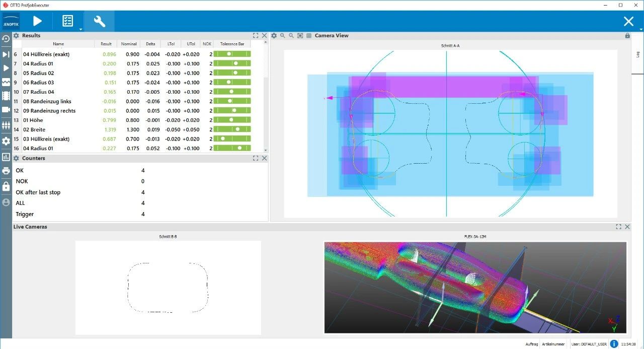Image resolution: width=644 pixels, height=349 pixels.
Task: Select the '09 Randeinzug rechts' result row
Action: click(x=49, y=111)
